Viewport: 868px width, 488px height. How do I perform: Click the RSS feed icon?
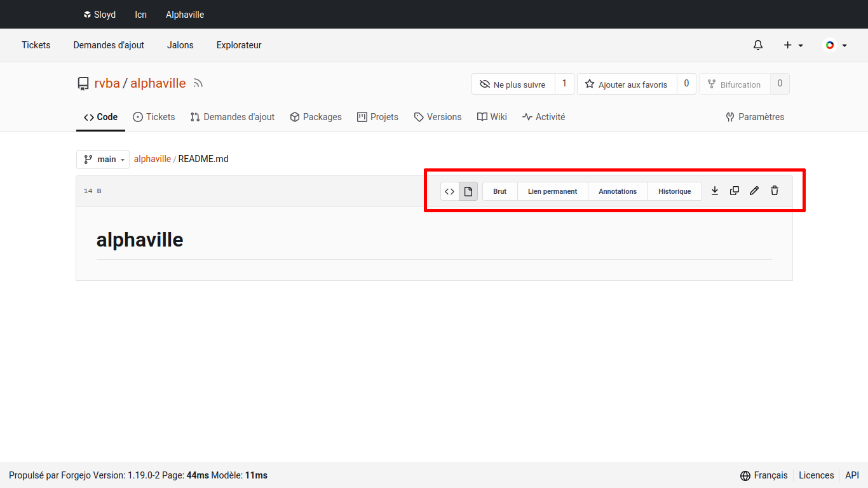click(198, 83)
